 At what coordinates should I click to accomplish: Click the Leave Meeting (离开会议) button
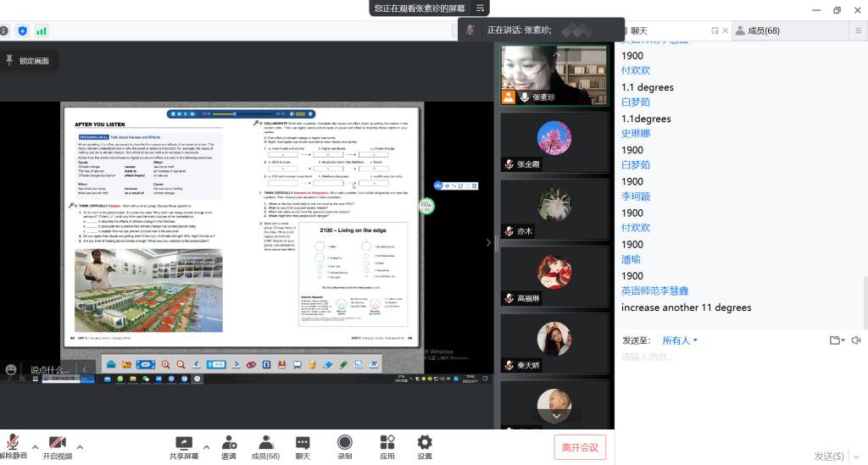(580, 447)
